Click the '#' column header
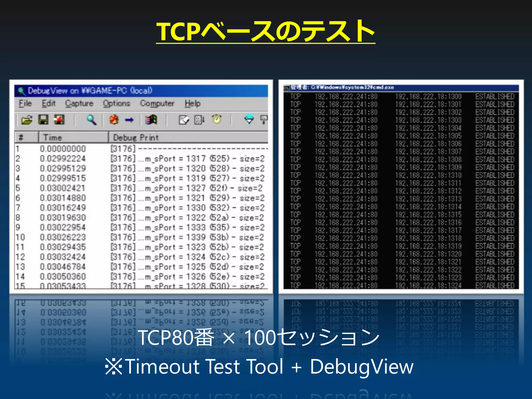Image resolution: width=532 pixels, height=399 pixels. [x=27, y=137]
